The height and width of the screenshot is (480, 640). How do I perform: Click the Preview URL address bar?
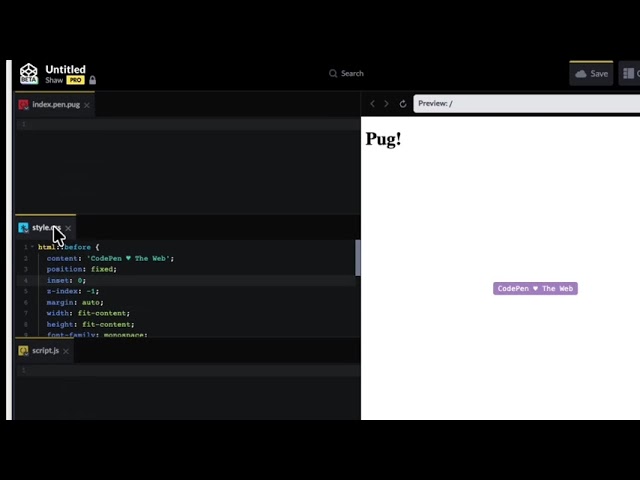click(x=527, y=104)
